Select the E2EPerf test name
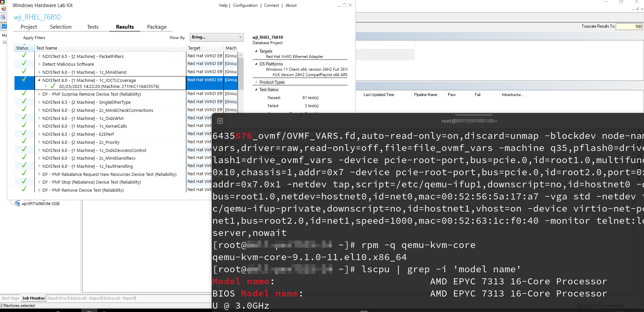The image size is (644, 312). pyautogui.click(x=78, y=134)
